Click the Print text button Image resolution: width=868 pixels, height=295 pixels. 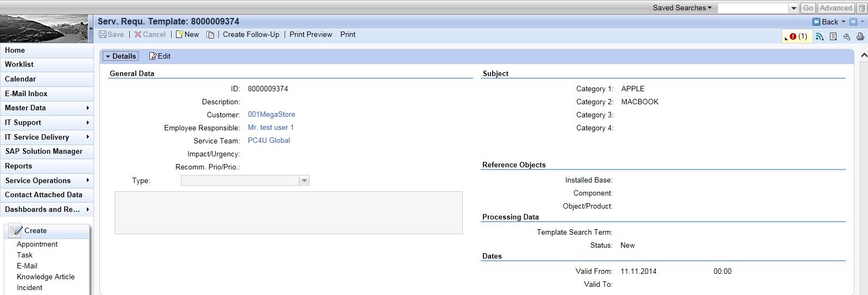tap(348, 34)
